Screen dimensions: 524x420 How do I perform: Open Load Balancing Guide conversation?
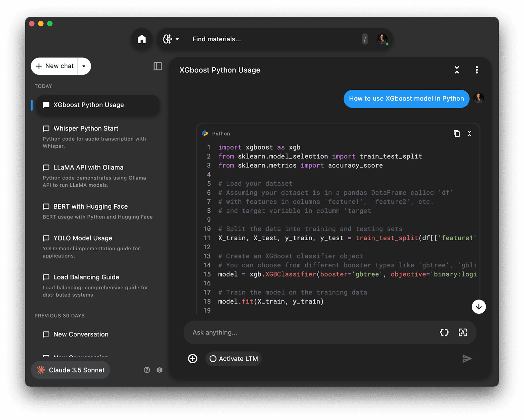98,286
